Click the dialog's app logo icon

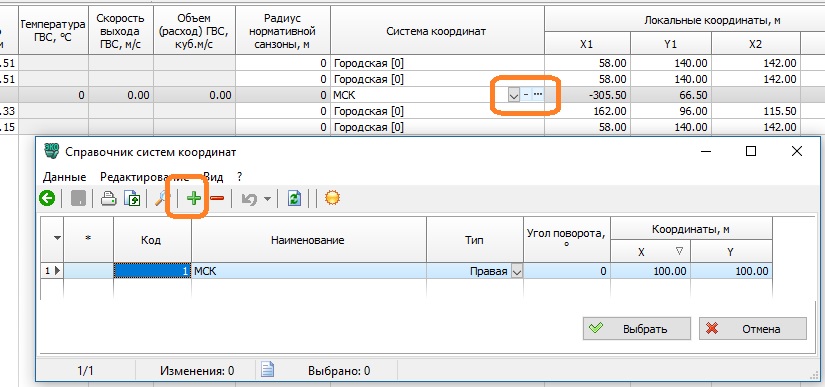point(51,152)
